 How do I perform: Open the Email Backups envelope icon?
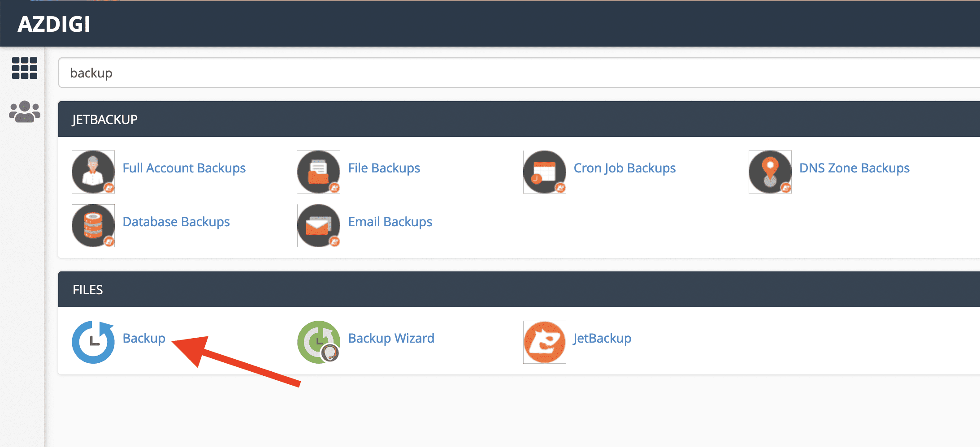(x=318, y=226)
